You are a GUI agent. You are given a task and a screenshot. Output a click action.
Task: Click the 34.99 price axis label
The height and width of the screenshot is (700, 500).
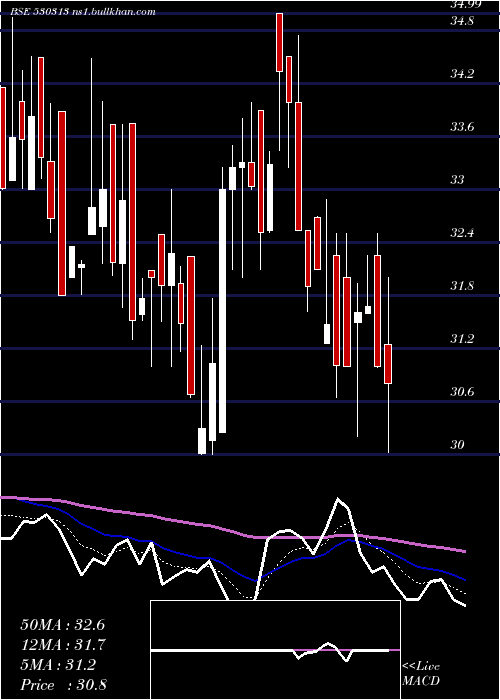coord(466,4)
